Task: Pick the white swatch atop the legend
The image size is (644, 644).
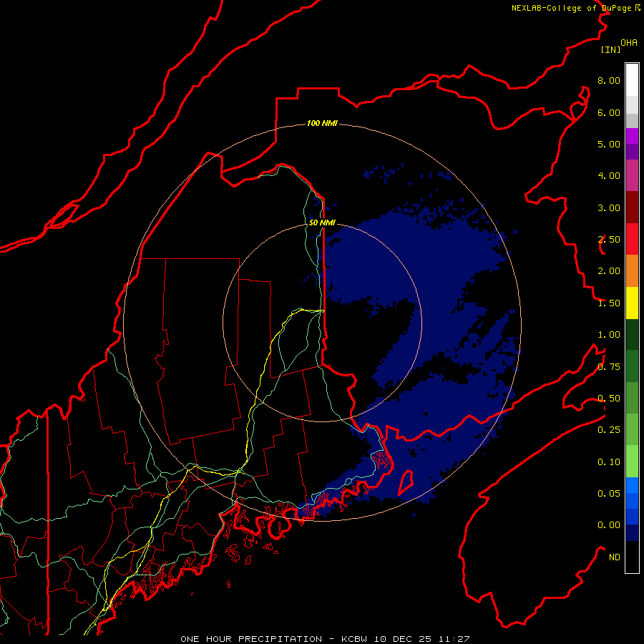Action: (x=632, y=79)
